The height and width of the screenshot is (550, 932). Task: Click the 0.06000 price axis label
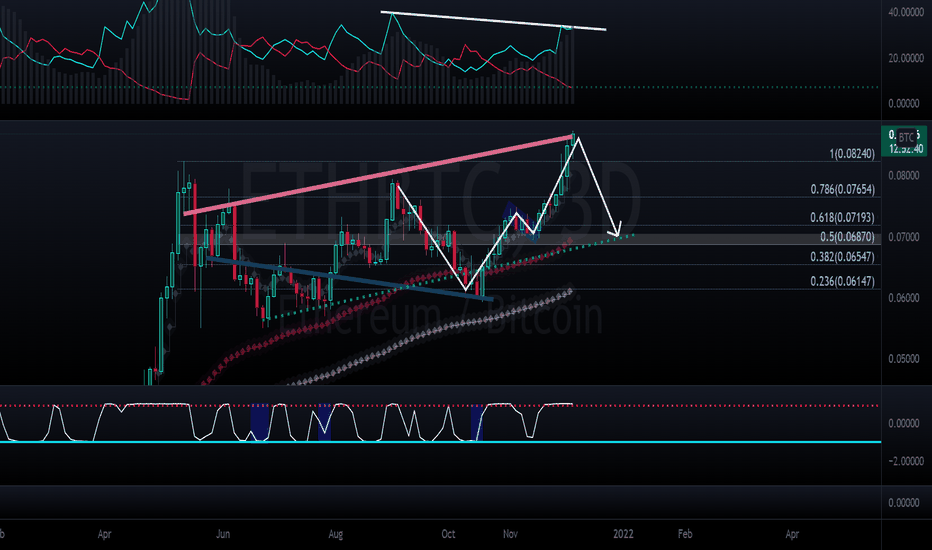coord(903,298)
